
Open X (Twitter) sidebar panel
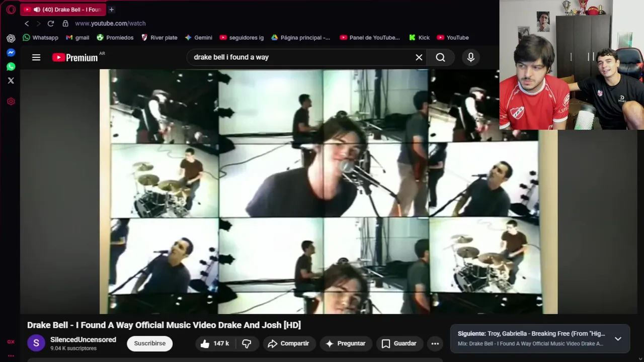(11, 80)
